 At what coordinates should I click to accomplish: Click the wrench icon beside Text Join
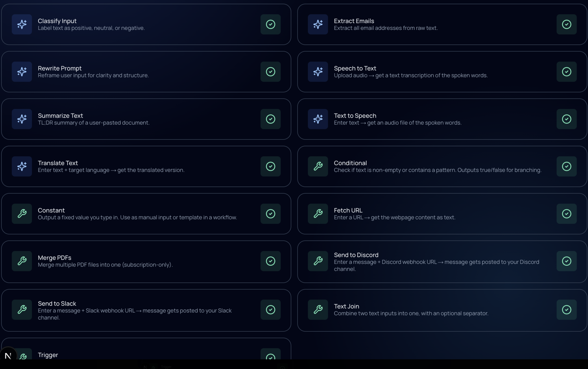click(x=318, y=309)
